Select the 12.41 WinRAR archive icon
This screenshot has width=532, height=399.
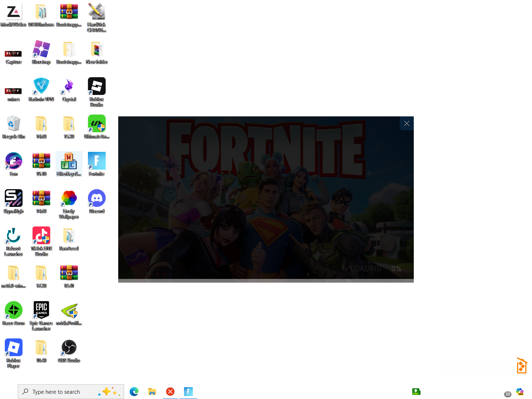click(x=69, y=276)
